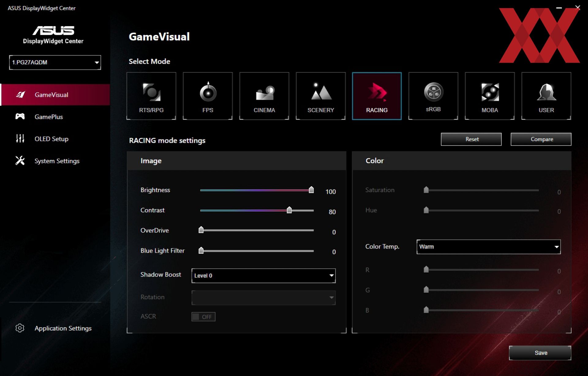Screen dimensions: 588x376
Task: Click the Saturation slider handle
Action: click(426, 190)
